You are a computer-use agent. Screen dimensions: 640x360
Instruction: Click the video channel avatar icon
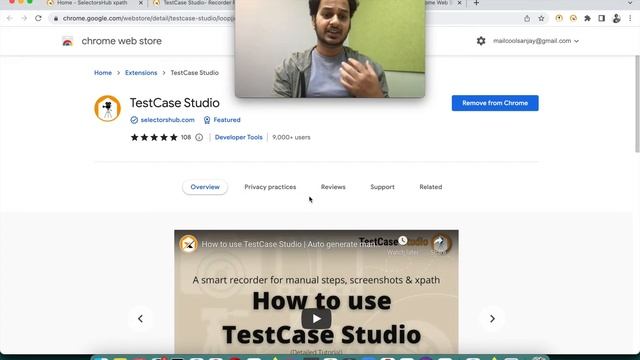[188, 244]
